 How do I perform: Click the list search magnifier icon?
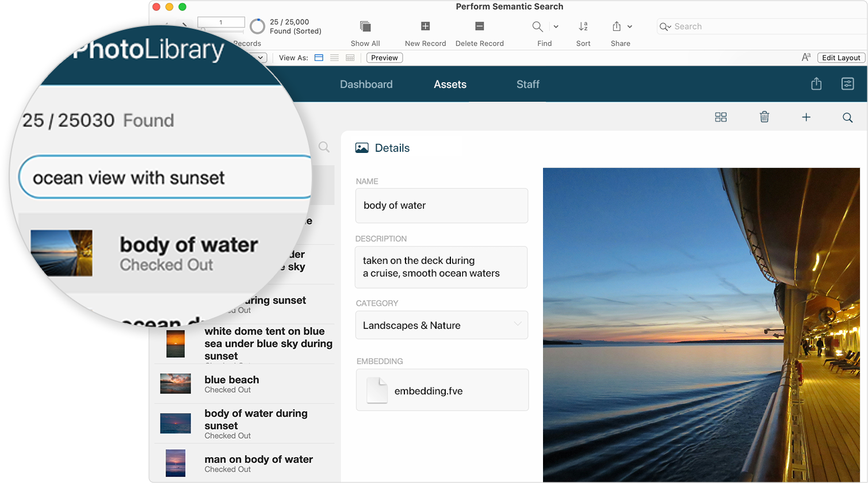pyautogui.click(x=324, y=147)
